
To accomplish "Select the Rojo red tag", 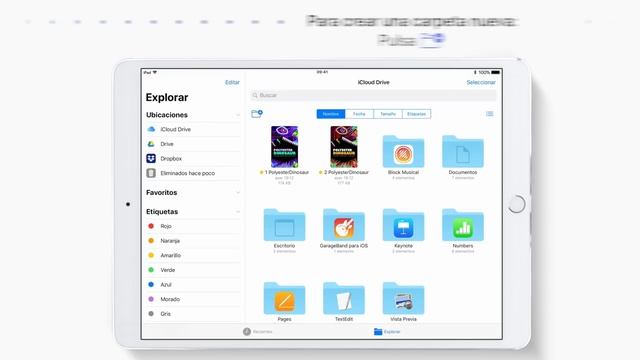I will tap(193, 226).
